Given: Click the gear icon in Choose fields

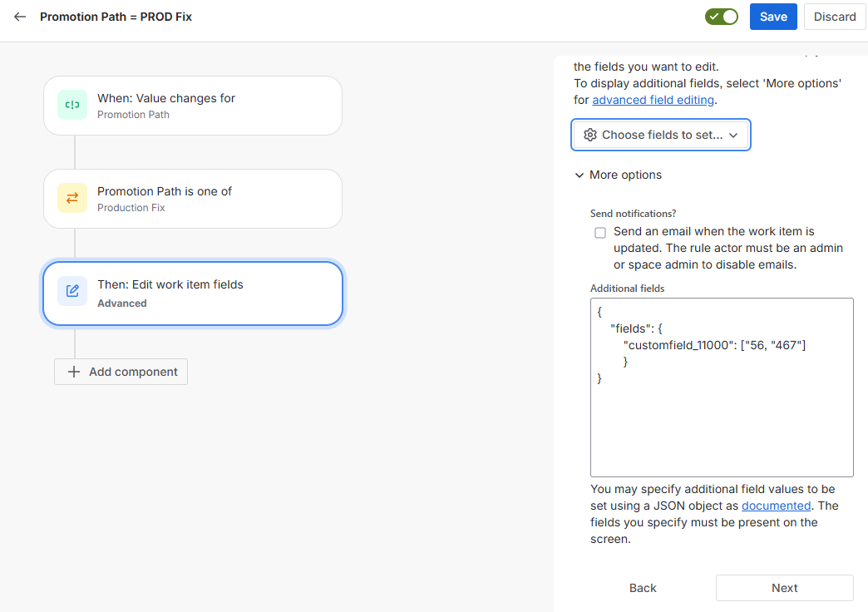Looking at the screenshot, I should pyautogui.click(x=590, y=135).
